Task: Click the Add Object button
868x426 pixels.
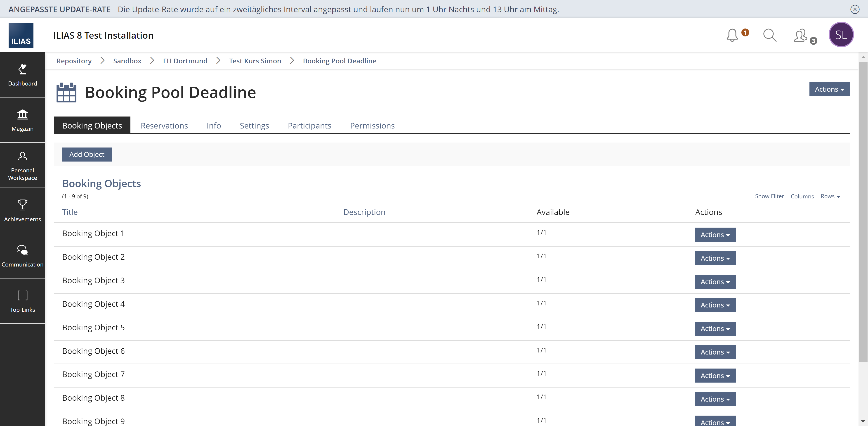Action: (x=87, y=155)
